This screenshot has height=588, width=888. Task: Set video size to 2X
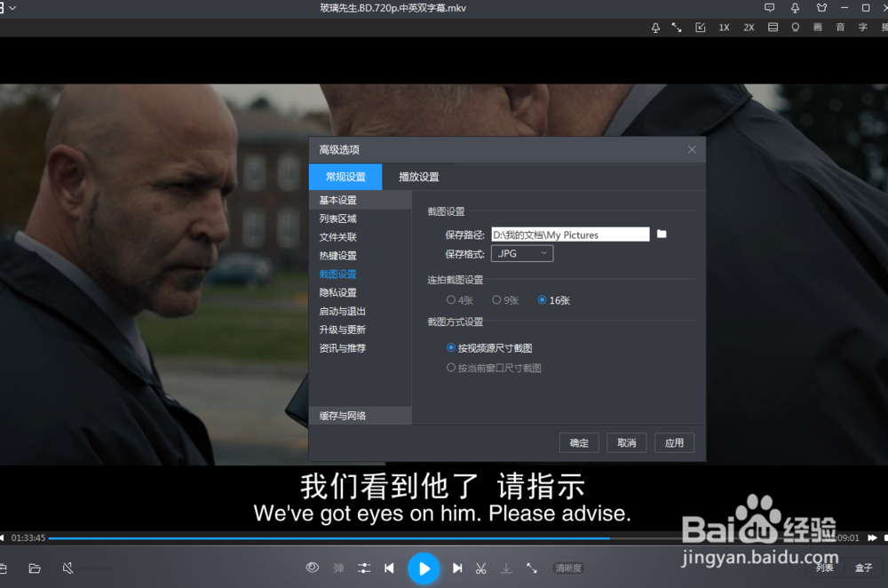(749, 28)
